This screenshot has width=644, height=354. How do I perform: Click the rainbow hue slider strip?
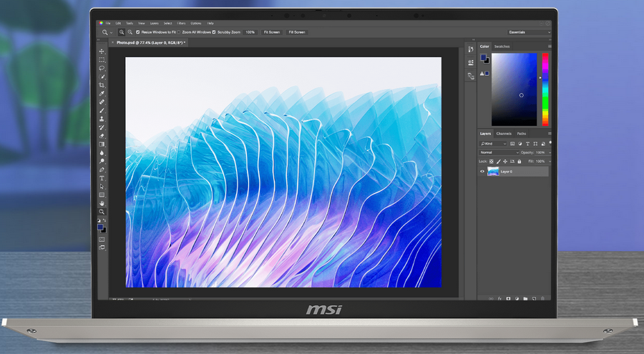tap(545, 89)
